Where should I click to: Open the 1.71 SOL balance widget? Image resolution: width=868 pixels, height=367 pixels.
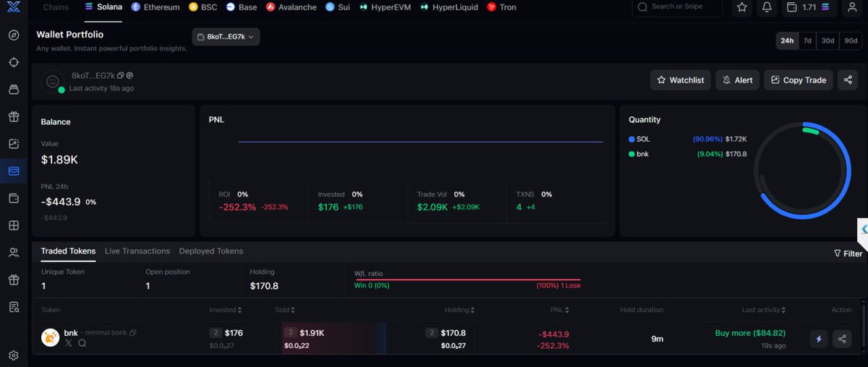[809, 7]
